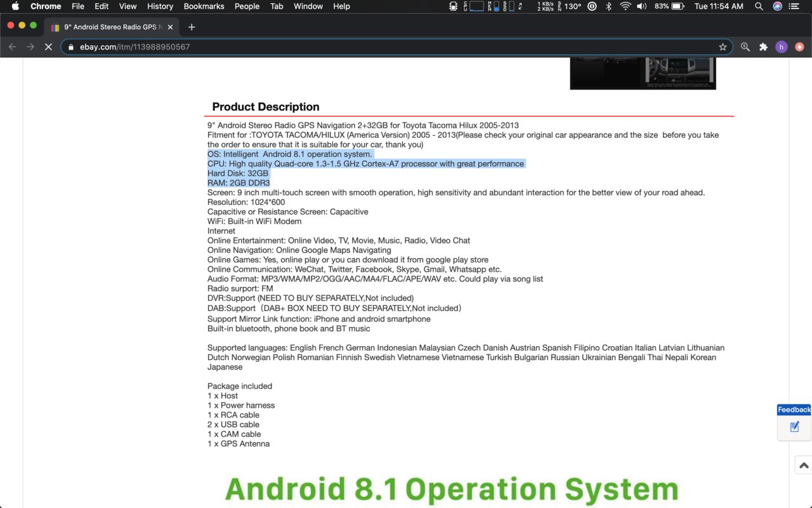Open the People menu

point(247,6)
